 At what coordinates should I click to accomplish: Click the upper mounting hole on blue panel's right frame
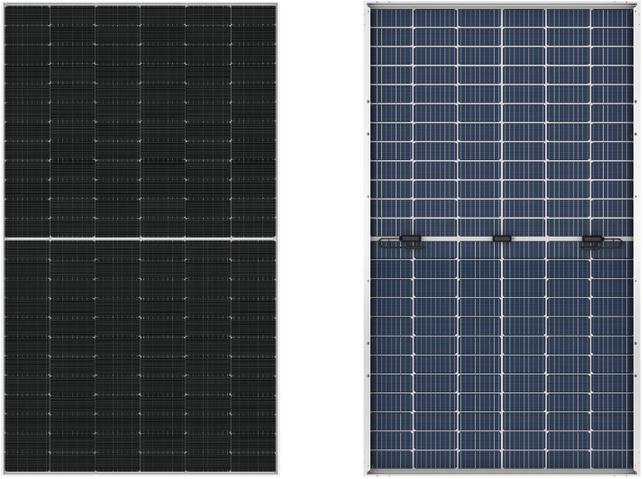[x=636, y=102]
